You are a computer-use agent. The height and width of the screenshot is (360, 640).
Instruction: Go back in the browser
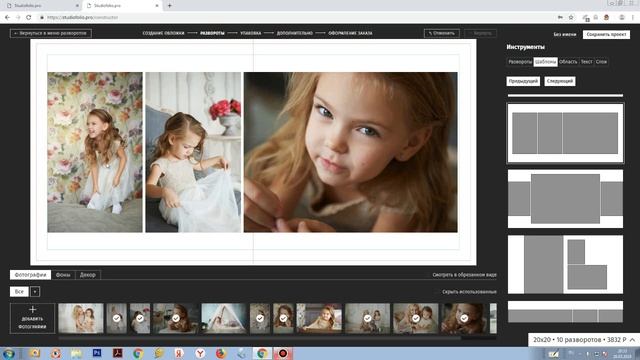(7, 18)
